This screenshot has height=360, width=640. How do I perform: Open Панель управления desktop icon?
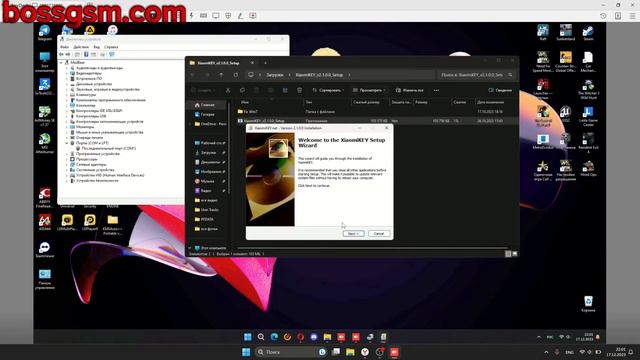(x=44, y=280)
